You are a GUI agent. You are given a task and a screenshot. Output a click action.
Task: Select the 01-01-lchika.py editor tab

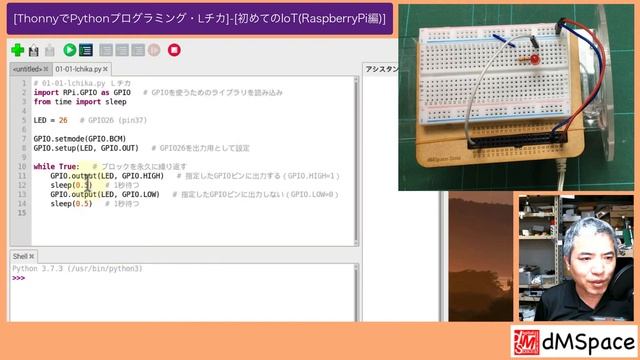pos(78,69)
